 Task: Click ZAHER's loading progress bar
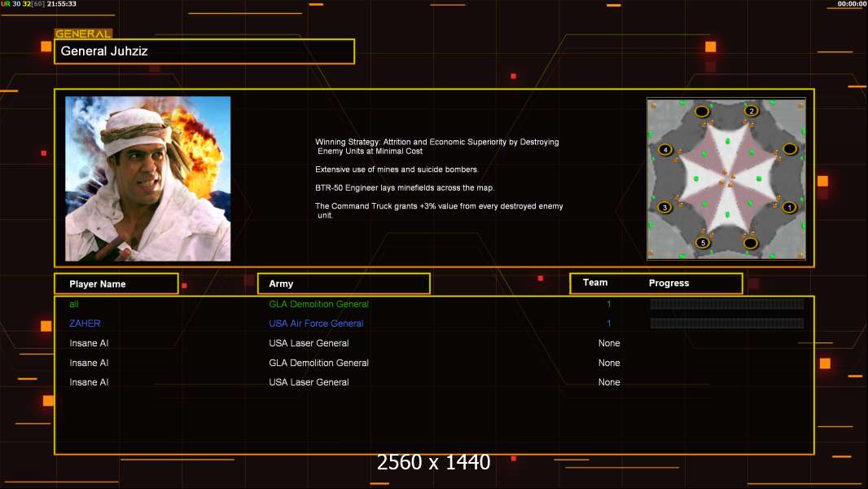726,324
